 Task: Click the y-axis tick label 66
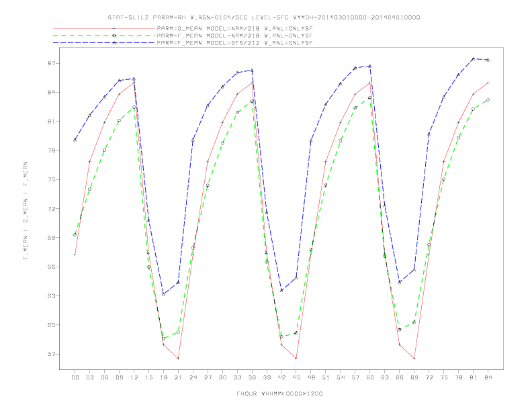pyautogui.click(x=52, y=267)
